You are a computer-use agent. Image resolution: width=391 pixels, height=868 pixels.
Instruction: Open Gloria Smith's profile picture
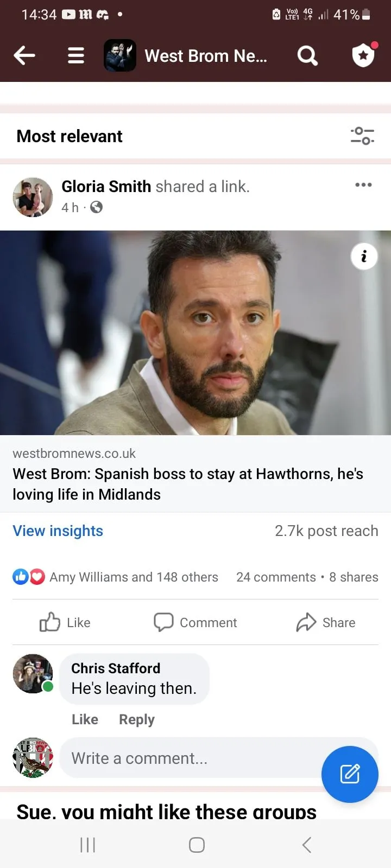[33, 197]
